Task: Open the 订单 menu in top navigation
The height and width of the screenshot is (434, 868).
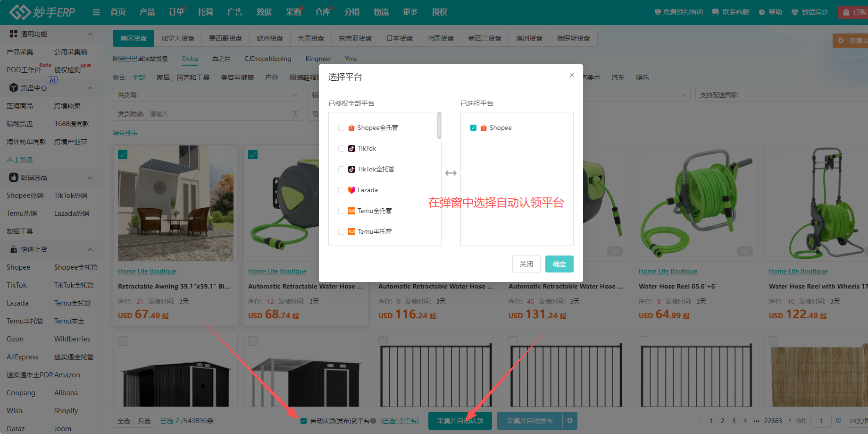Action: 176,12
